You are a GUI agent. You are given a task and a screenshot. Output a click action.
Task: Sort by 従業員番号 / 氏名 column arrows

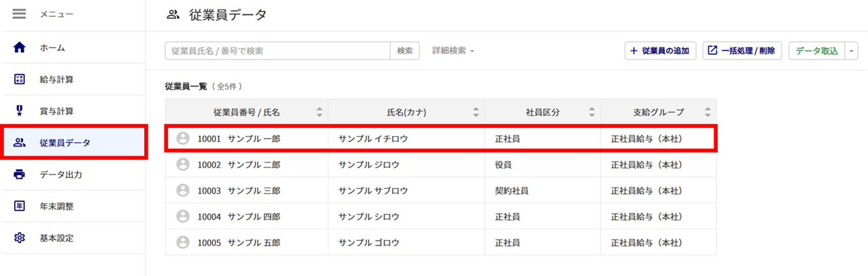pyautogui.click(x=320, y=112)
